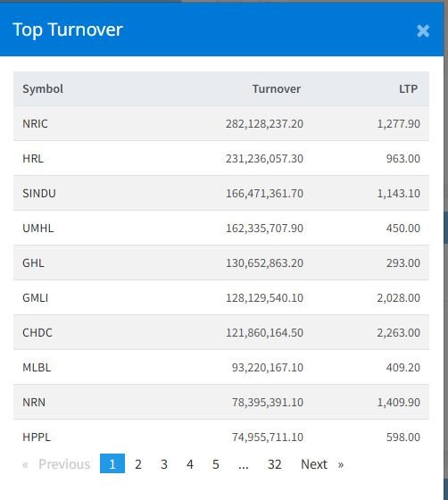448x500 pixels.
Task: Click the right double-arrow pagination icon
Action: click(x=341, y=464)
